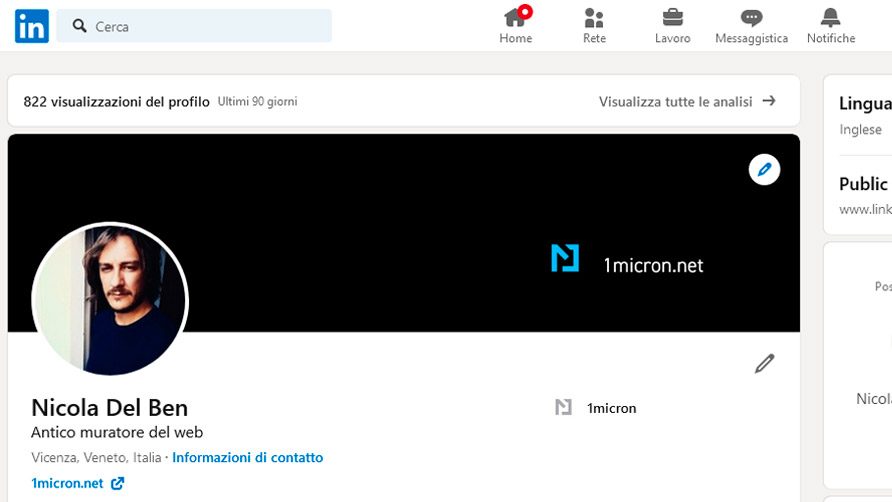Click the Notifiche bell icon
The image size is (892, 502).
click(831, 18)
